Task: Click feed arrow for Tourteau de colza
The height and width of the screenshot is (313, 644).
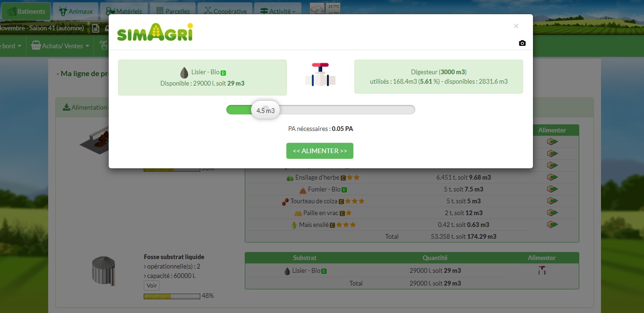Action: pyautogui.click(x=552, y=201)
